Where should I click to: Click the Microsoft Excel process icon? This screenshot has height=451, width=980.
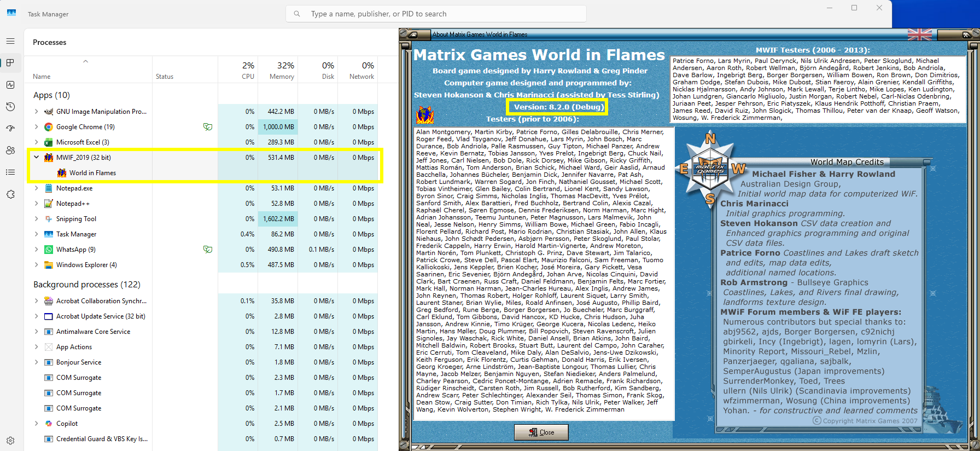(x=48, y=142)
